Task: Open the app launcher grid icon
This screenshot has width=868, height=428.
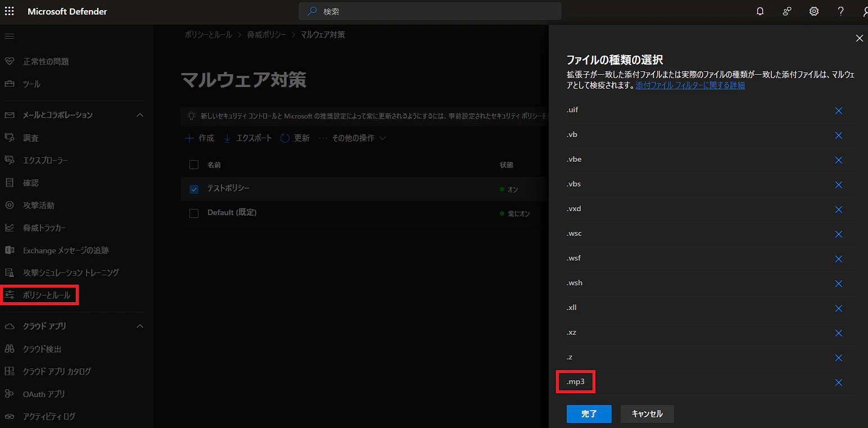Action: (10, 11)
